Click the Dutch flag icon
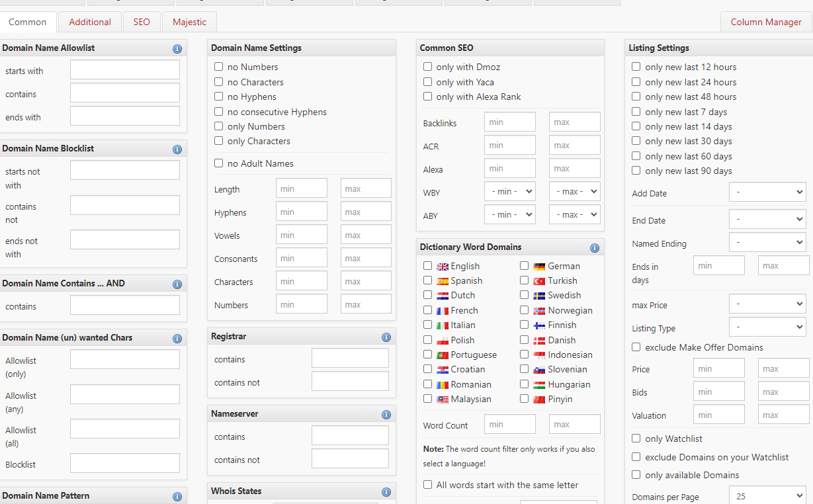813x504 pixels. point(443,296)
